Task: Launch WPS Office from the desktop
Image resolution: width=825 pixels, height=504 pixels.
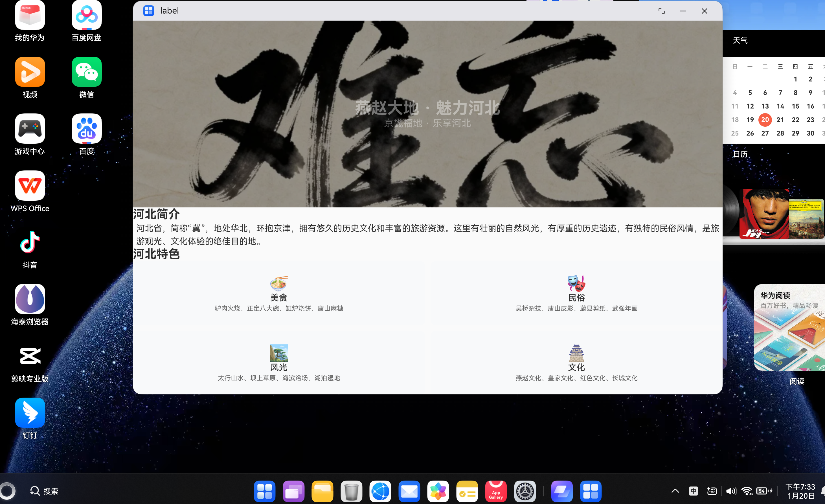Action: click(29, 185)
